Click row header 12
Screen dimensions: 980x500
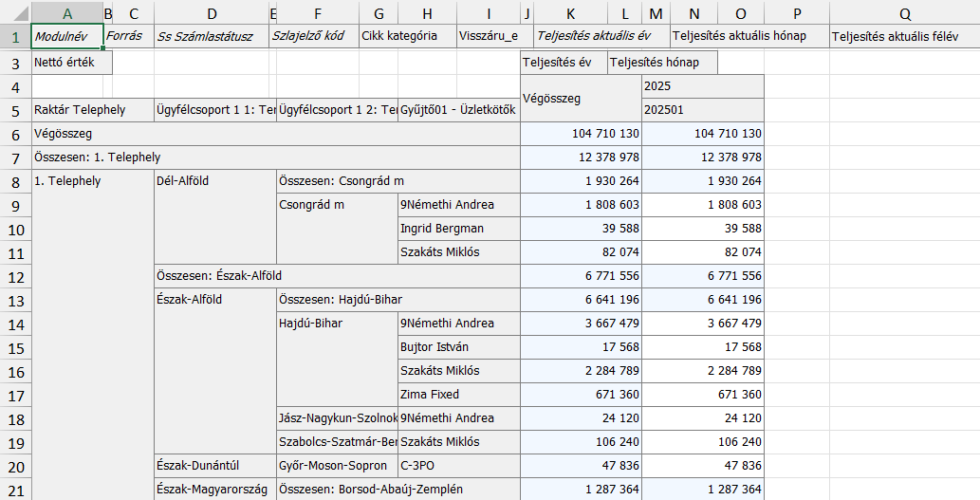point(14,276)
